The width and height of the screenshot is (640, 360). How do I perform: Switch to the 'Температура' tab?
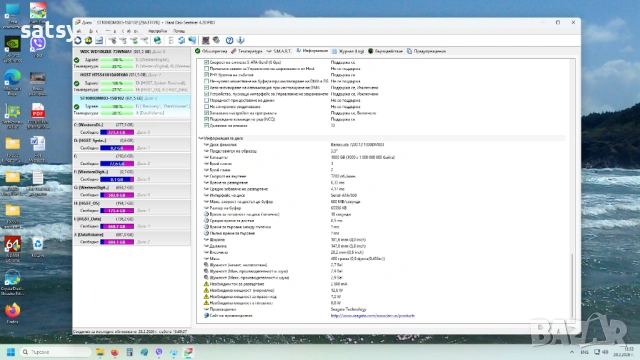[247, 51]
